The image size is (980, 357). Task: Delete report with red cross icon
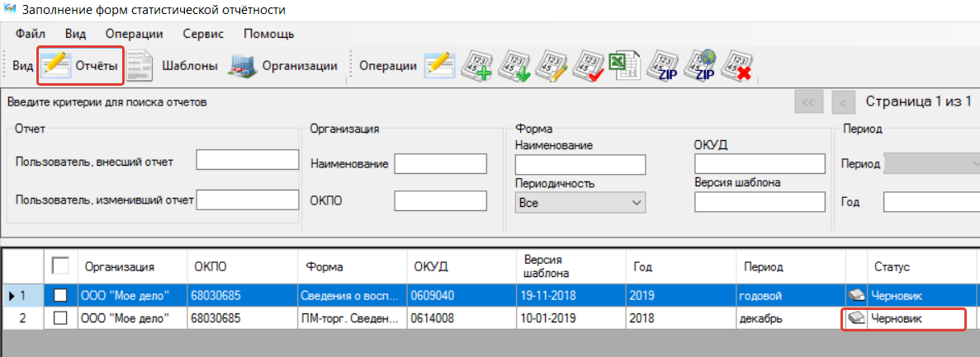point(737,65)
